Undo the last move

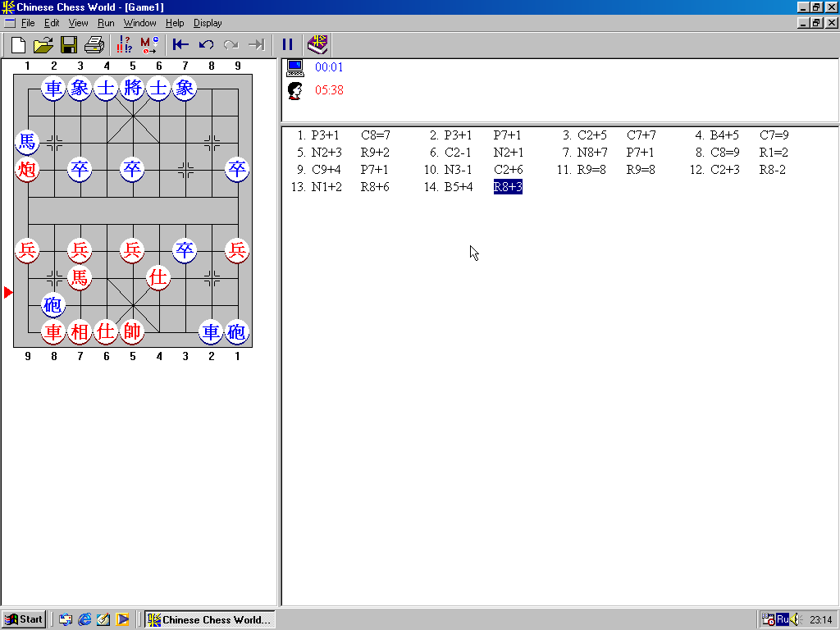point(206,45)
